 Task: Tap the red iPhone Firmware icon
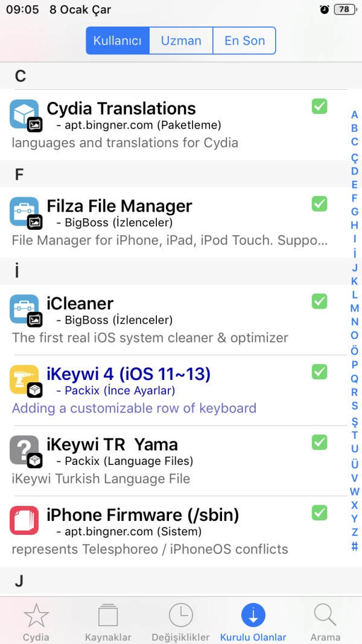pyautogui.click(x=24, y=520)
